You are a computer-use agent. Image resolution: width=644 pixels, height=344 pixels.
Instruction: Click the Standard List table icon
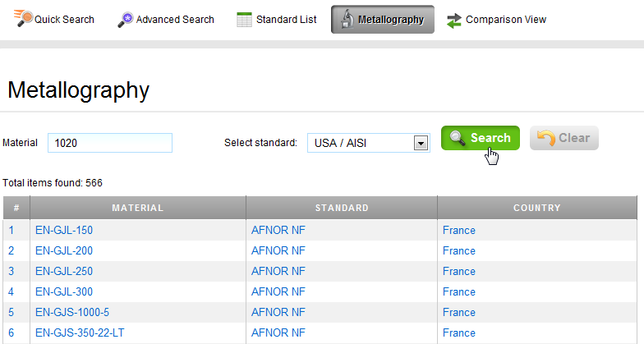coord(244,19)
